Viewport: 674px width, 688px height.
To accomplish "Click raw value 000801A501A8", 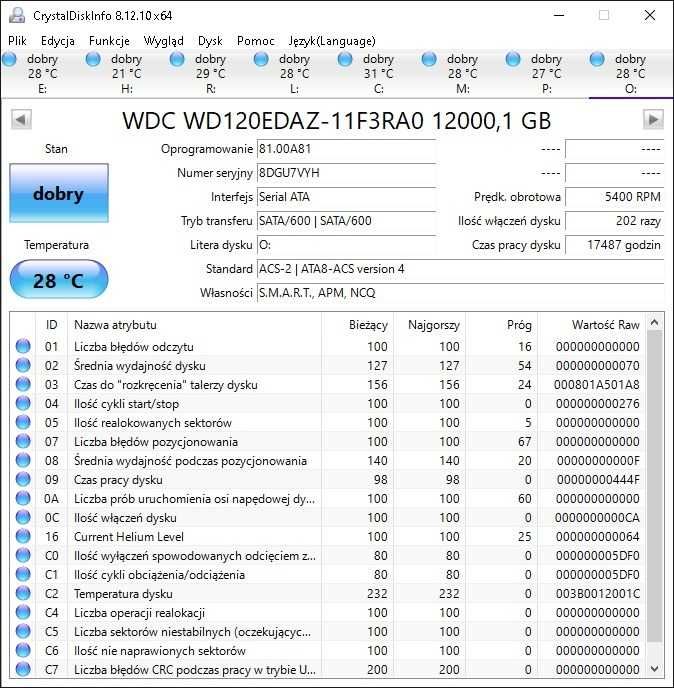I will coord(596,385).
